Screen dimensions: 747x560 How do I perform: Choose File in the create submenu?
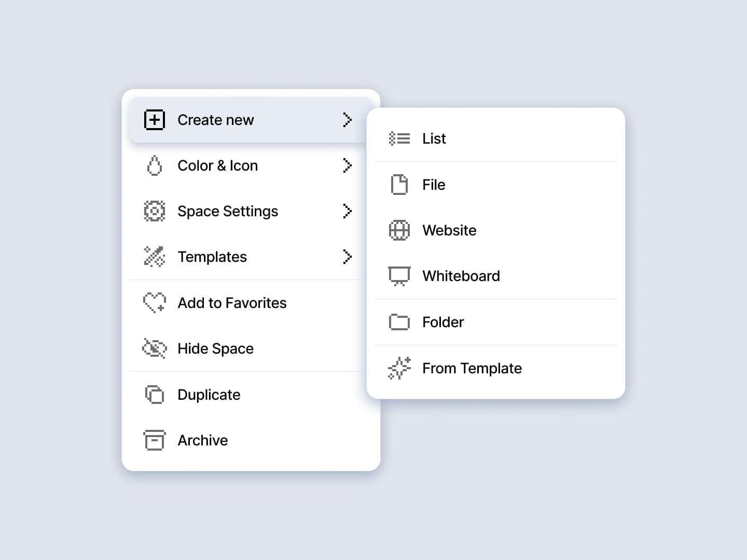tap(434, 185)
